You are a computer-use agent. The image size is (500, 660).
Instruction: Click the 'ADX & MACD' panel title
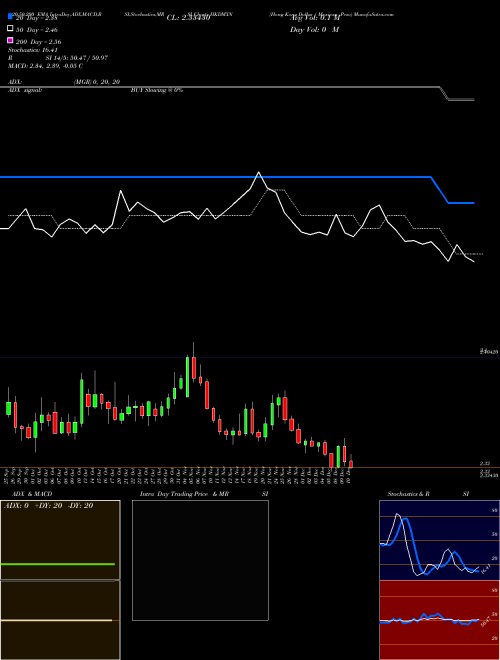tap(32, 494)
